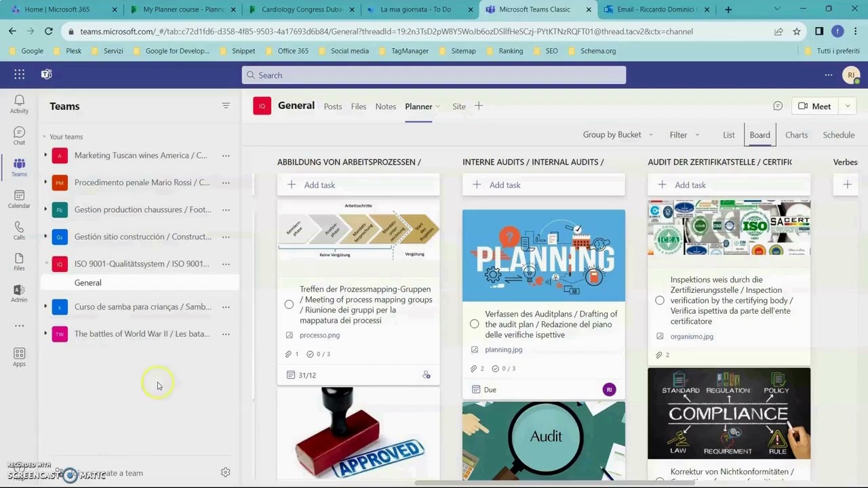Expand Gestion production chaussures team
The image size is (868, 488).
45,209
